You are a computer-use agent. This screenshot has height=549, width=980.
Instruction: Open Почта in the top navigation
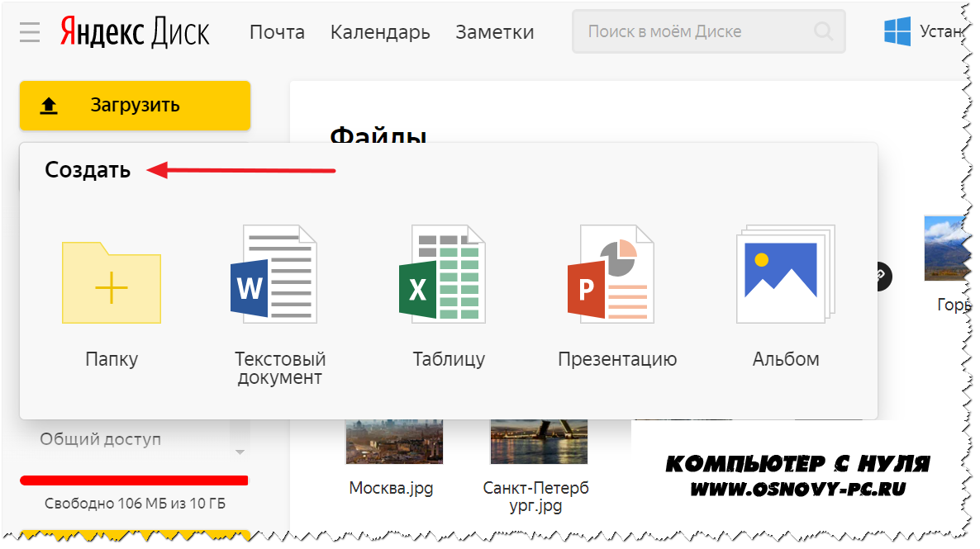[277, 32]
